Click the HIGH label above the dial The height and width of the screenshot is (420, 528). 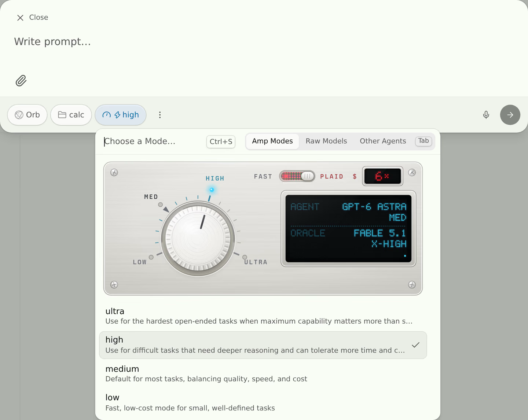coord(215,178)
